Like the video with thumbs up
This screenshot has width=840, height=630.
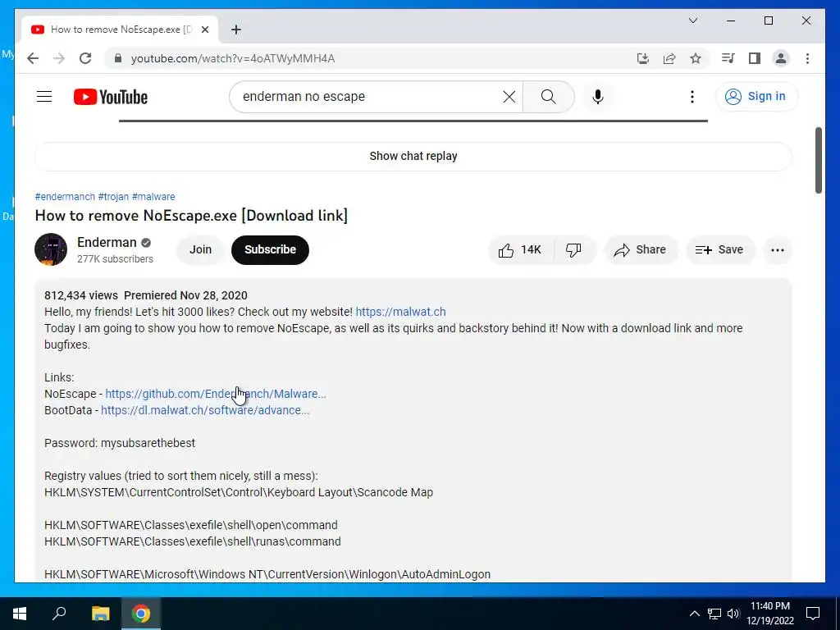(x=520, y=249)
